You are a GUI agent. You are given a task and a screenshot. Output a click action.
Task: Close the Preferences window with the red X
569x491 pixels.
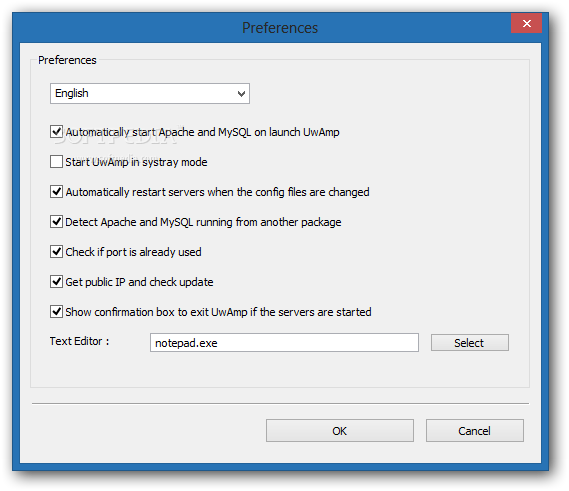[x=527, y=24]
